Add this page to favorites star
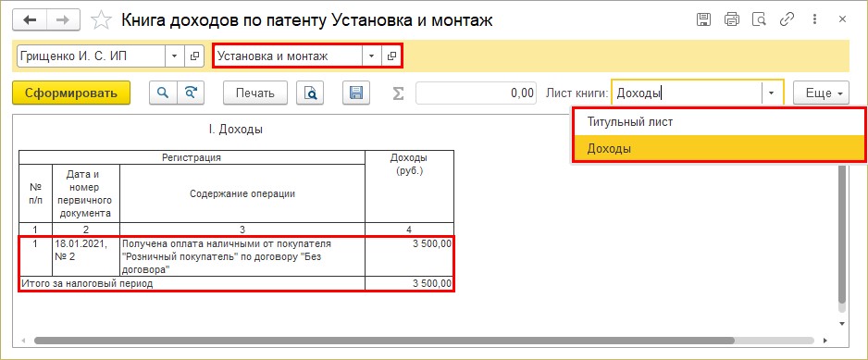Viewport: 868px width, 360px height. coord(101,21)
